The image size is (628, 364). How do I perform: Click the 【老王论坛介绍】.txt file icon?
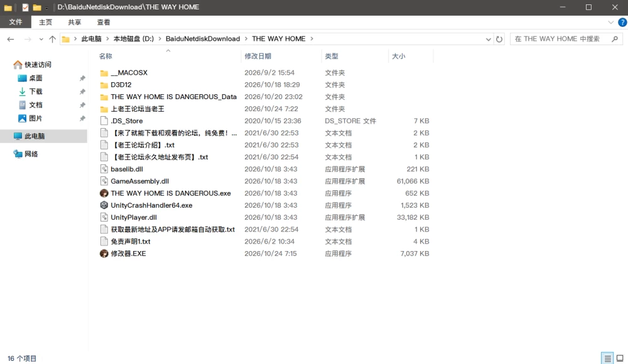pyautogui.click(x=104, y=145)
